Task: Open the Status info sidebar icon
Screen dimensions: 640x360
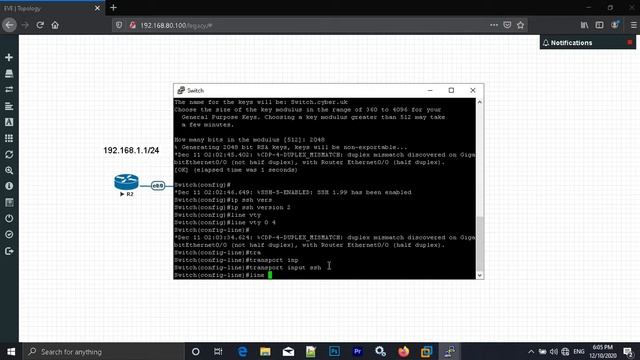Action: click(9, 186)
